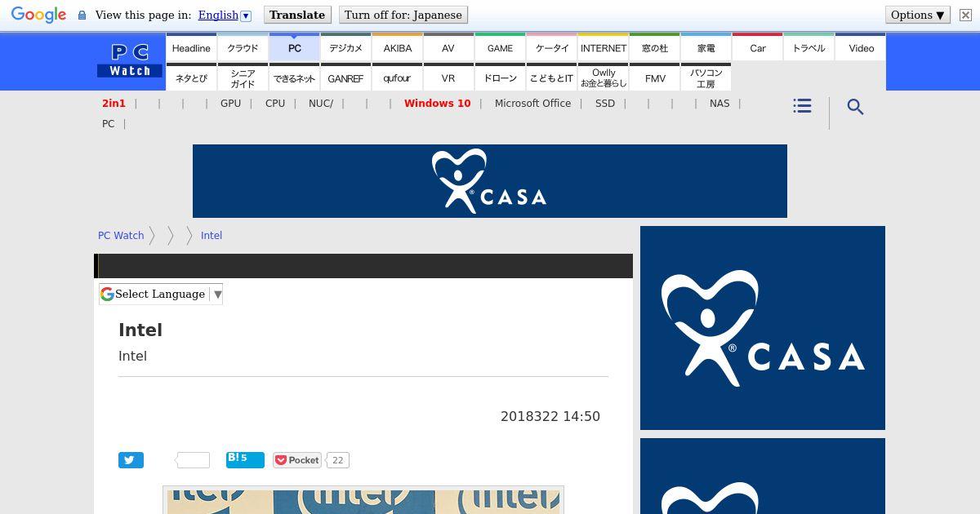Click the Hatena bookmark B! button

(x=245, y=459)
